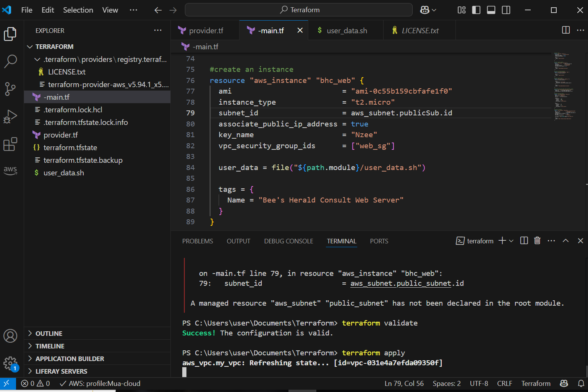Open .terraform.tfstate.lock.info file
The image size is (588, 392).
(x=97, y=122)
